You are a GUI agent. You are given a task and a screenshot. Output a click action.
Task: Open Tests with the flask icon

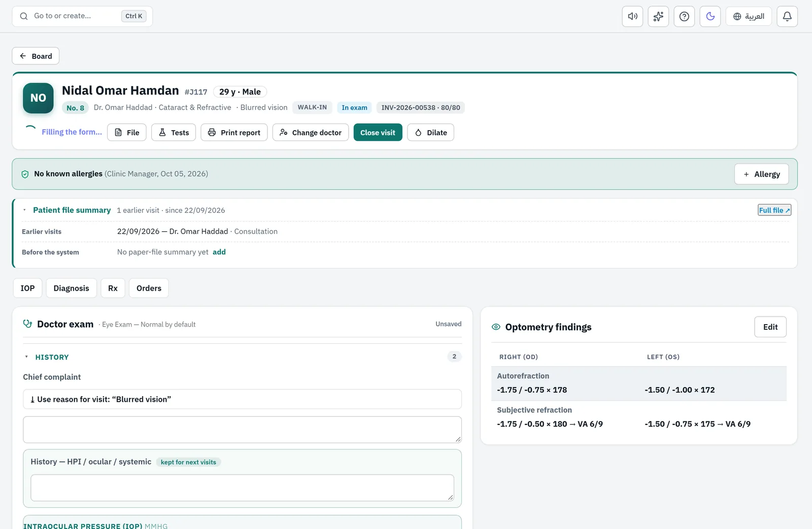(174, 132)
